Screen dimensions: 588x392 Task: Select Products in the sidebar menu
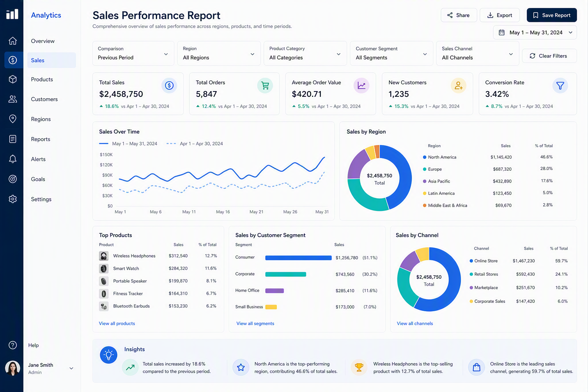pyautogui.click(x=42, y=79)
